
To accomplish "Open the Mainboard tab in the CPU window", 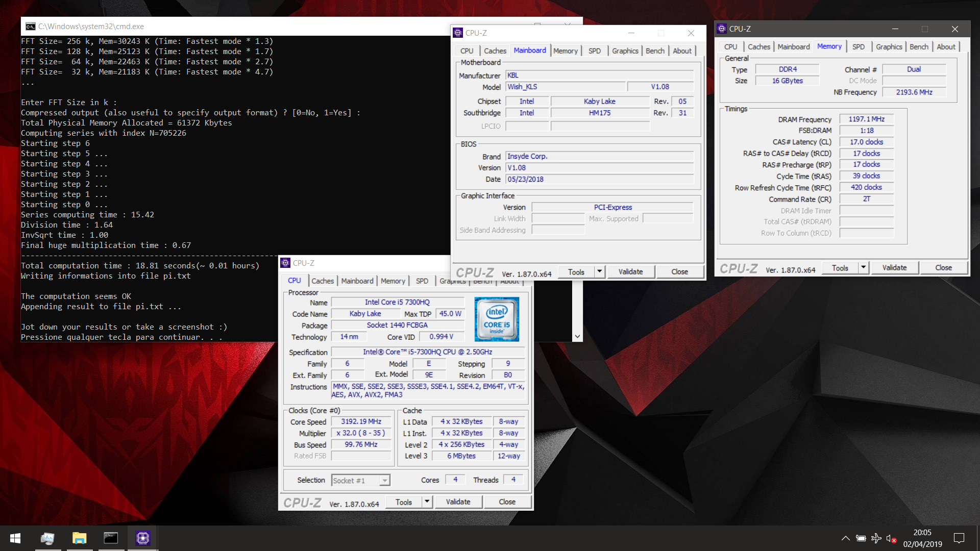I will click(357, 281).
